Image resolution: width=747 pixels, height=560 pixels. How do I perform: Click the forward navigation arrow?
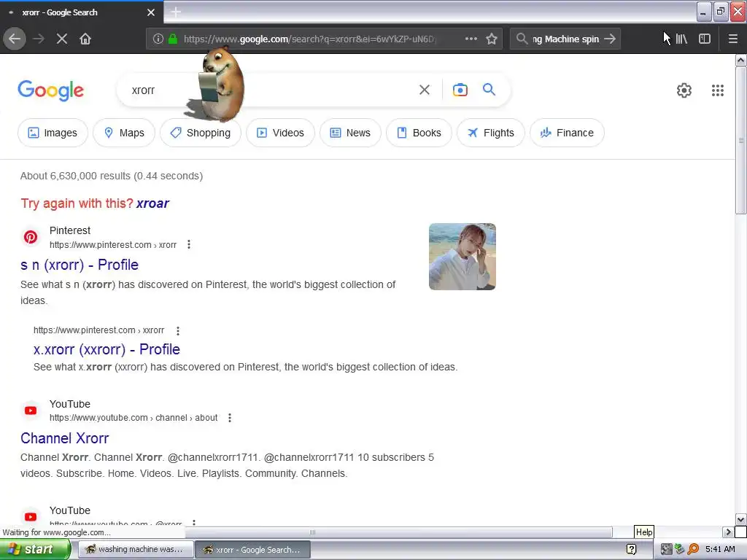(39, 39)
